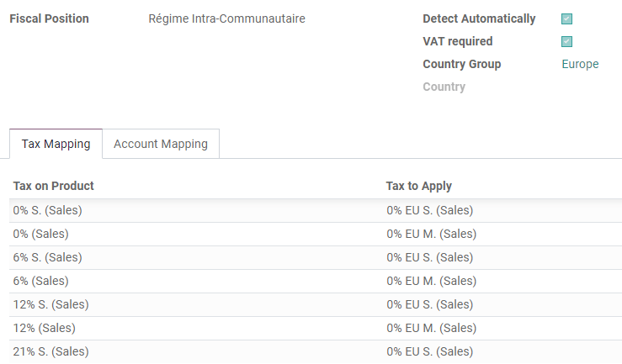Click tax to apply for 0% S. row
The width and height of the screenshot is (622, 364).
tap(429, 211)
